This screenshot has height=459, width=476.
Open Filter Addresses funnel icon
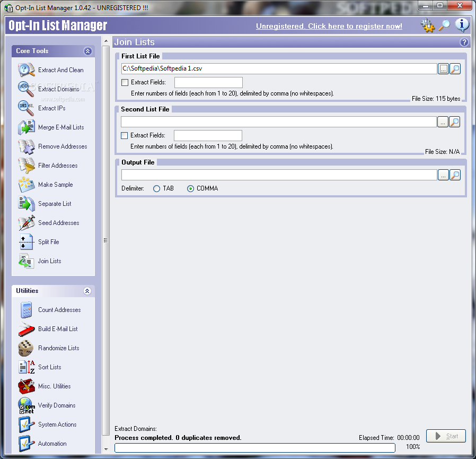(26, 166)
